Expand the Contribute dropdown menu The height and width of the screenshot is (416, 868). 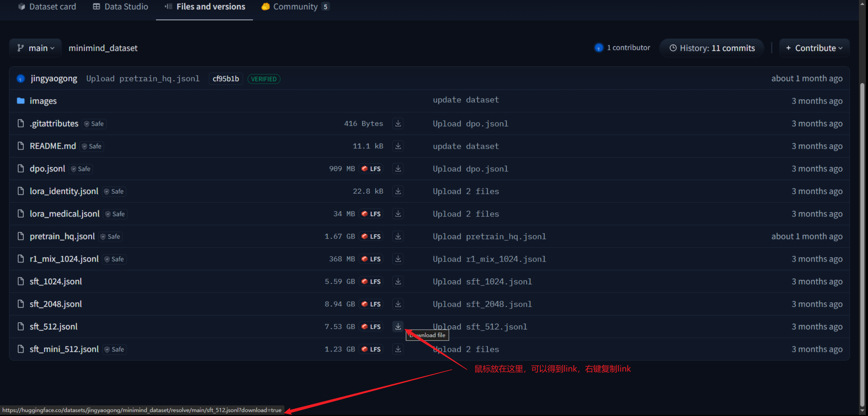814,48
